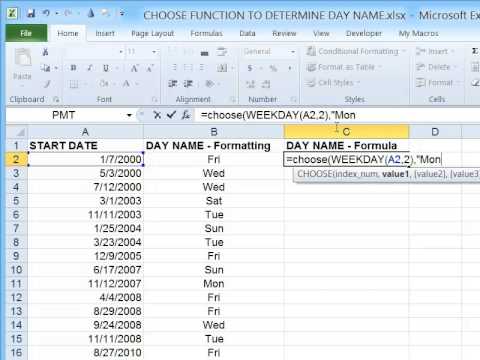The width and height of the screenshot is (480, 360).
Task: Click the Decrease Font Size icon
Action: tap(150, 68)
